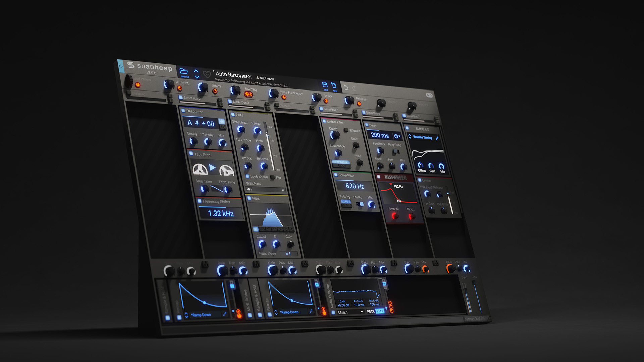
Task: Click the Frequency Shifter 1.32 kHz value
Action: (221, 213)
